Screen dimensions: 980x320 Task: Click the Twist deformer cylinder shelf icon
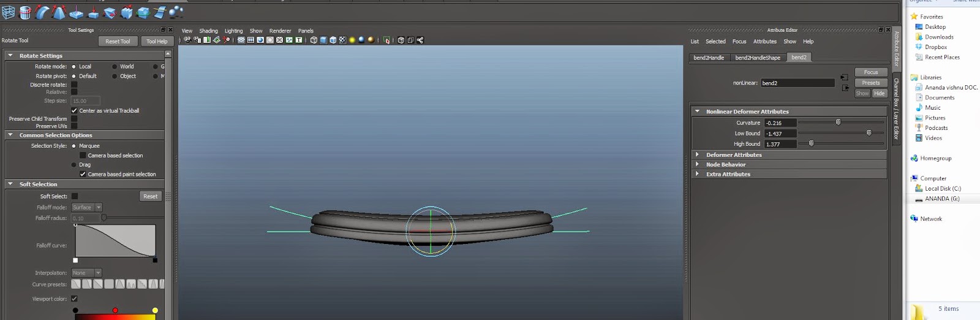(25, 12)
